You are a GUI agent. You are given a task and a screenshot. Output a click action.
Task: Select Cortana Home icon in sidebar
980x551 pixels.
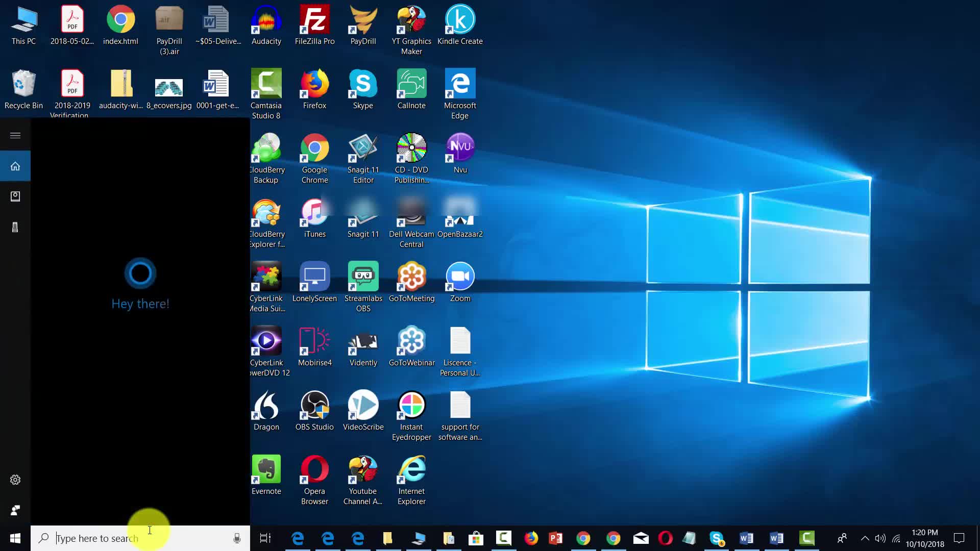(15, 166)
